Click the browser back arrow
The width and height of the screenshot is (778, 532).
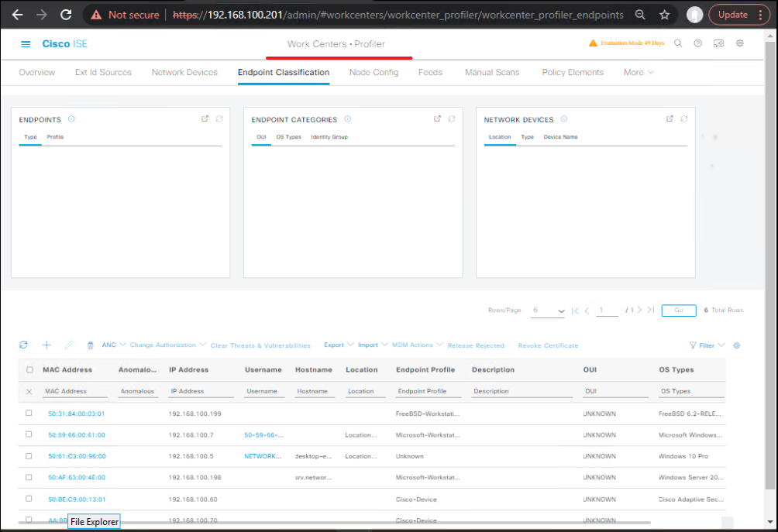17,15
